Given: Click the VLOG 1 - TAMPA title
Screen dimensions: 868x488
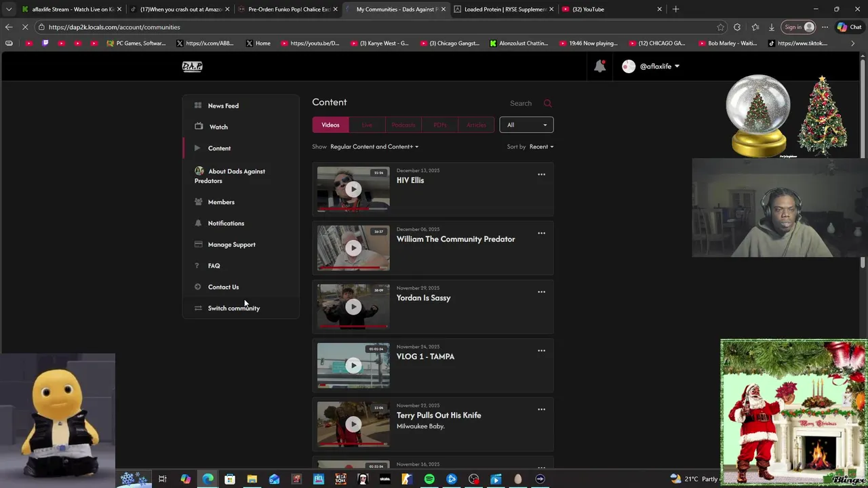Looking at the screenshot, I should pos(425,357).
